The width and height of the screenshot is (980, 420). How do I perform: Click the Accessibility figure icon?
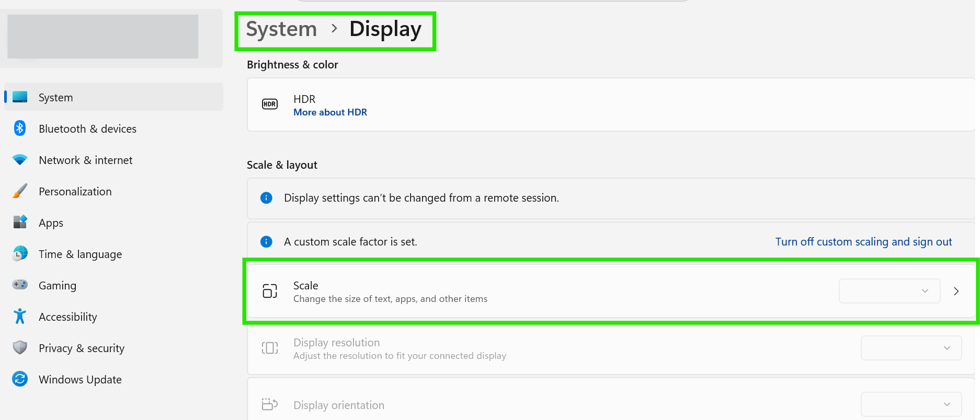pyautogui.click(x=20, y=316)
